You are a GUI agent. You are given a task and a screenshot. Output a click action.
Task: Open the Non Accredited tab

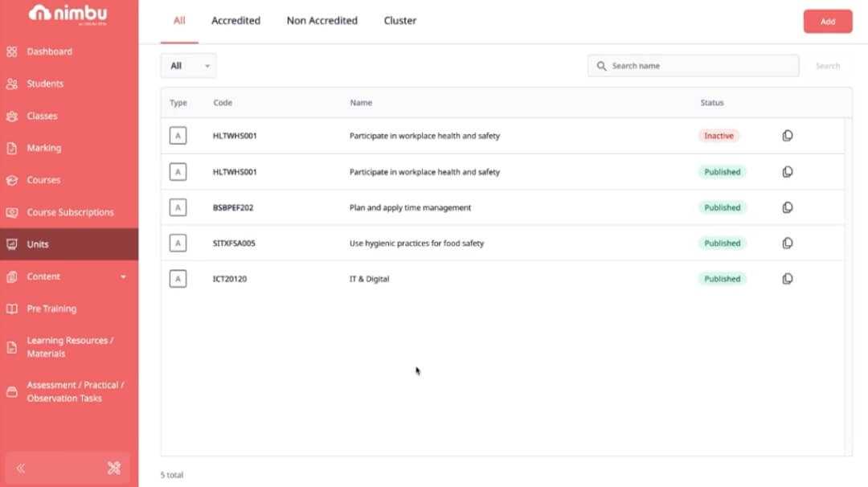[x=321, y=20]
